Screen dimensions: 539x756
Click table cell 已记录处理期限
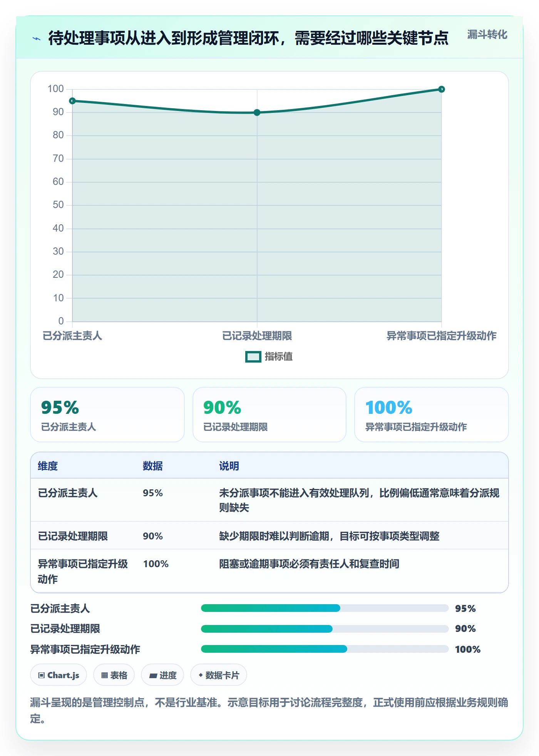[x=73, y=536]
